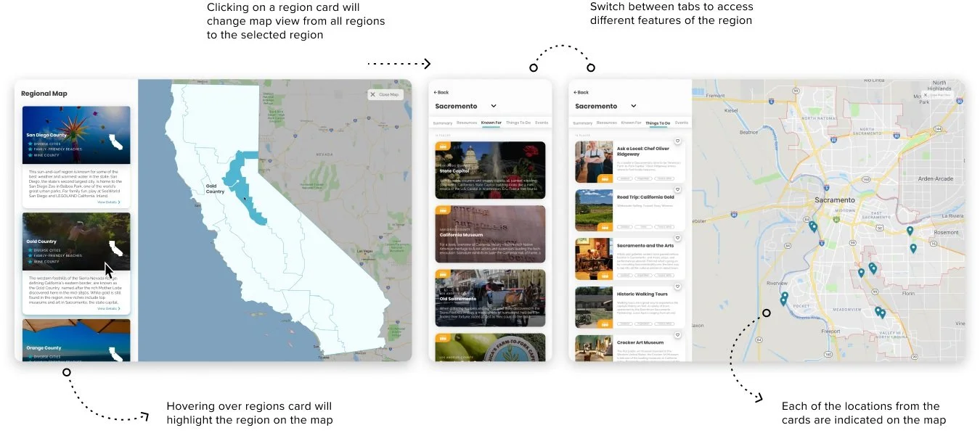The width and height of the screenshot is (980, 433).
Task: Click the Close Map button on the regional map
Action: coord(385,94)
